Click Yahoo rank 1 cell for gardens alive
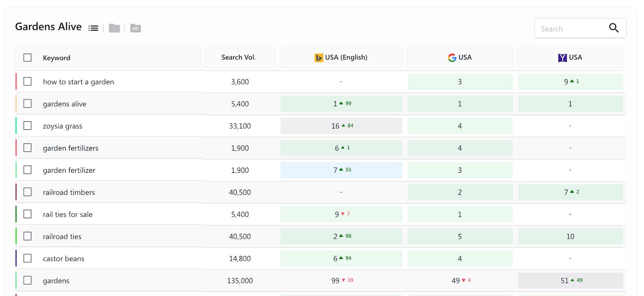Viewport: 644px width, 296px height. click(570, 104)
